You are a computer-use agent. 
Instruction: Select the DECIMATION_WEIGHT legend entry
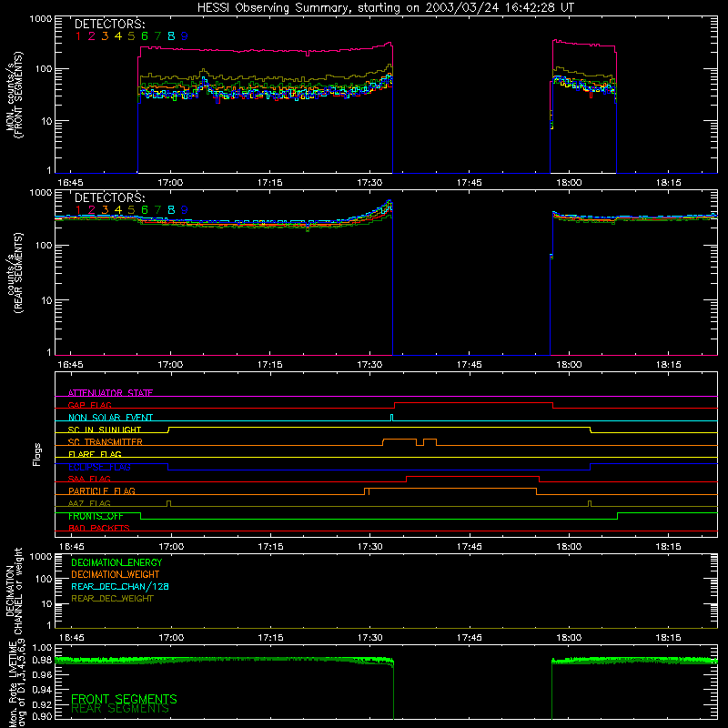(116, 574)
